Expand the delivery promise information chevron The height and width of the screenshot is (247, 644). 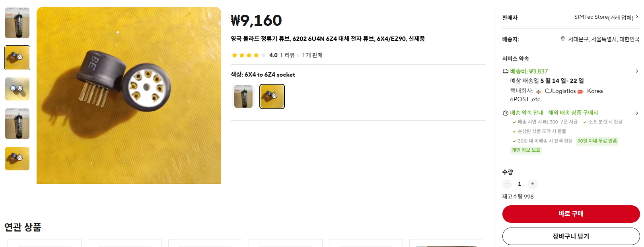[637, 113]
